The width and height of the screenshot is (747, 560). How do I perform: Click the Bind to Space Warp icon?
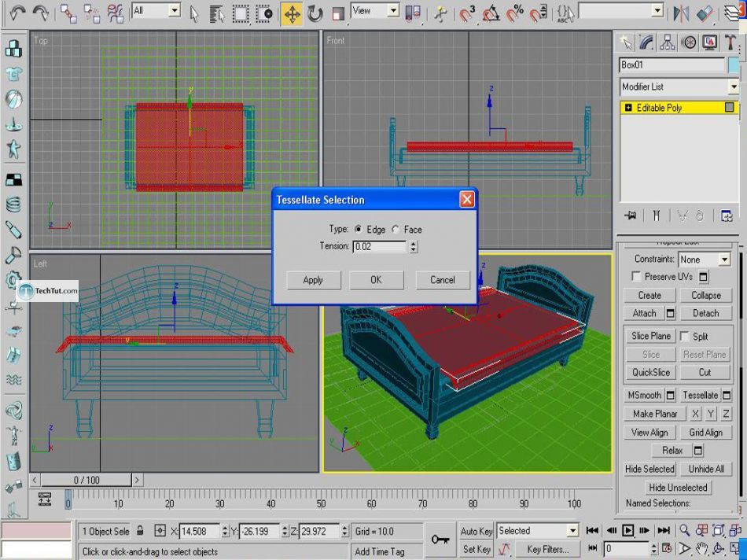116,13
